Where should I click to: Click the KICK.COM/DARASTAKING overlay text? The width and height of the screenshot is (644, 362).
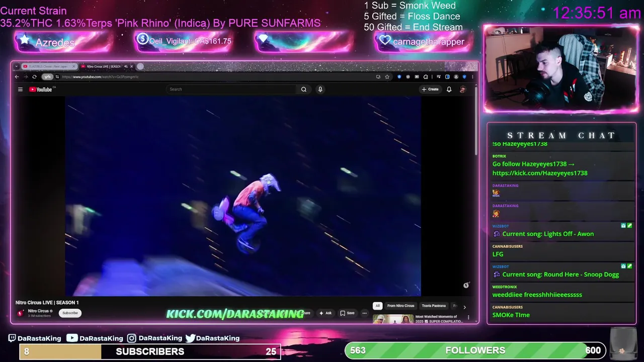[x=235, y=314]
